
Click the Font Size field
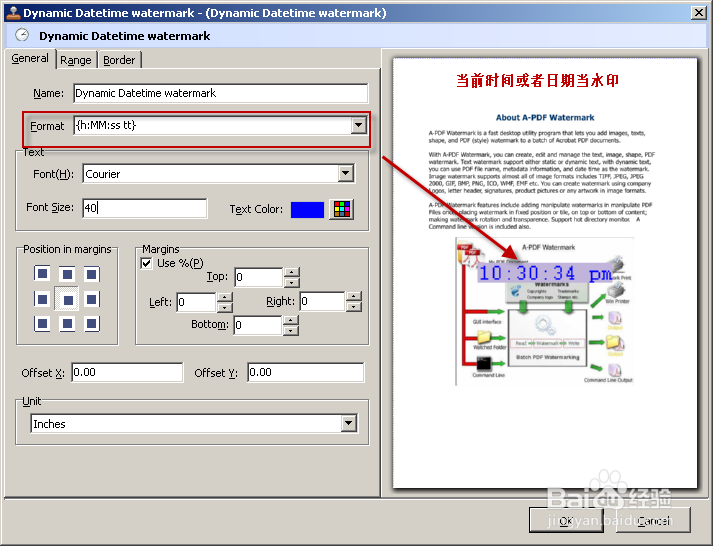(145, 208)
